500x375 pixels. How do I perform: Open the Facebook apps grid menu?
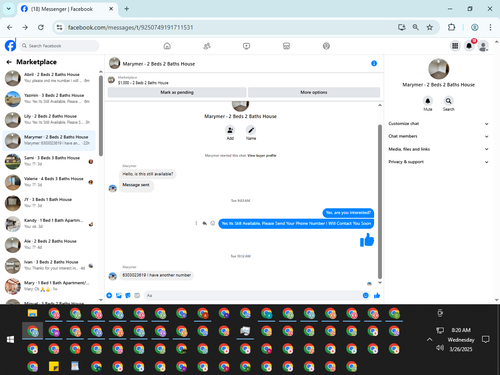[455, 46]
